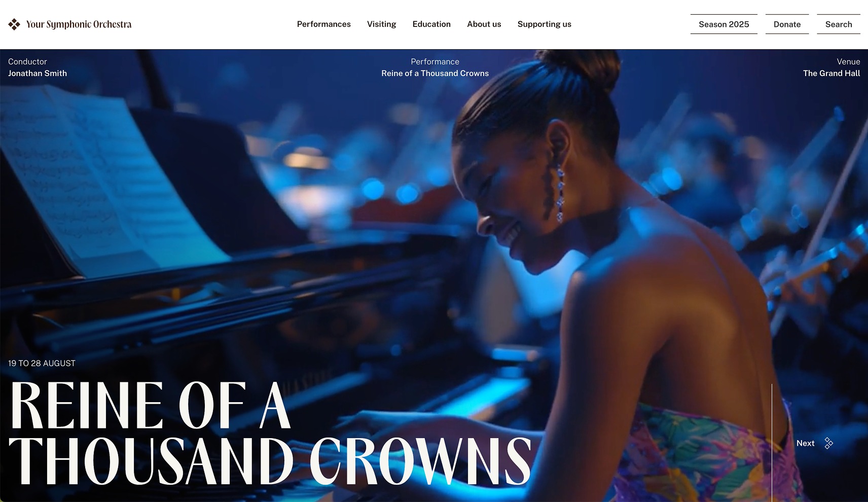Image resolution: width=868 pixels, height=502 pixels.
Task: Click the Your Symphonic Orchestra title
Action: tap(79, 24)
